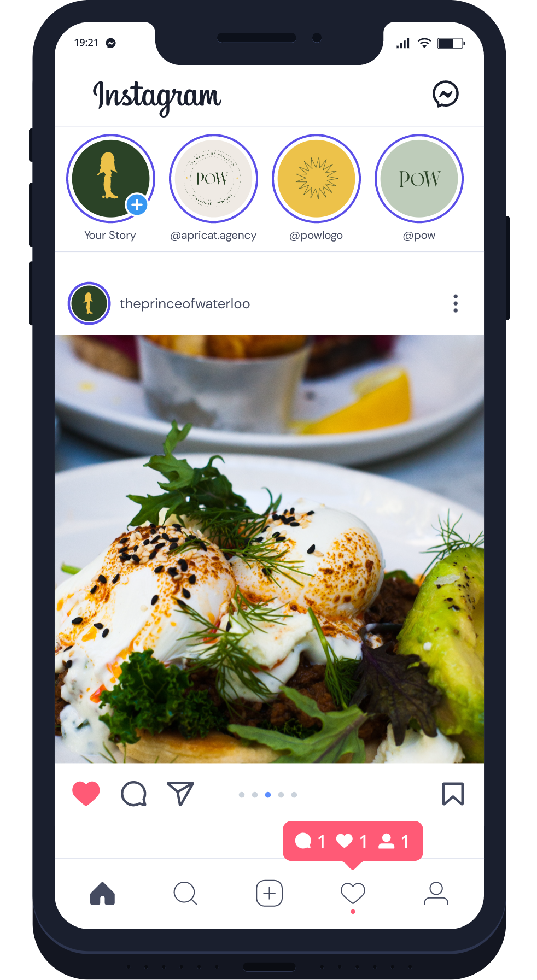Screen dimensions: 537x980
Task: Share post with paper plane icon
Action: (180, 794)
